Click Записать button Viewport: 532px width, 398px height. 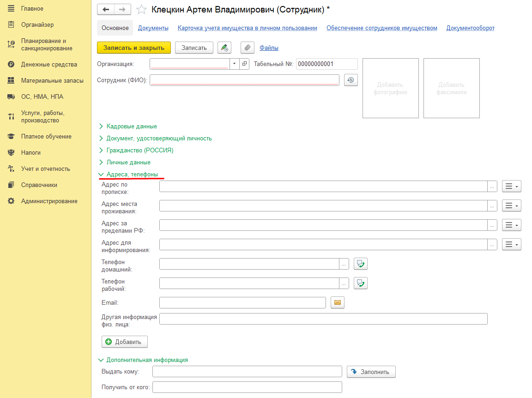point(194,48)
